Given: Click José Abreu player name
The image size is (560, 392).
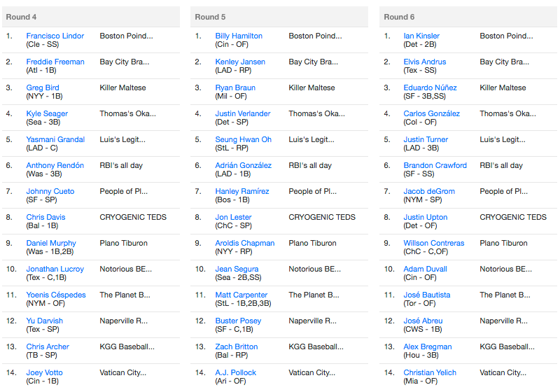Looking at the screenshot, I should coord(423,321).
